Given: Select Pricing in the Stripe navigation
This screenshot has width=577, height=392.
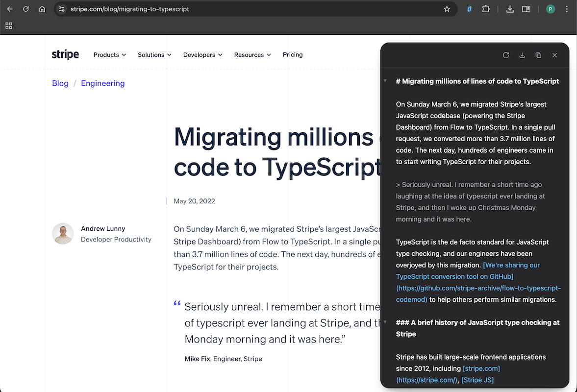Looking at the screenshot, I should (x=293, y=55).
